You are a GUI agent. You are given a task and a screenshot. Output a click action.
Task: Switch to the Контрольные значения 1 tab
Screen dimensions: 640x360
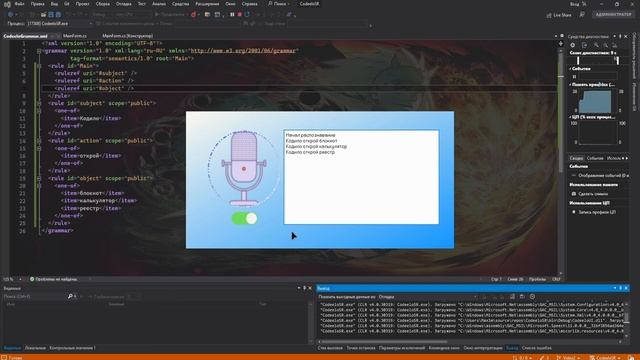[x=72, y=348]
